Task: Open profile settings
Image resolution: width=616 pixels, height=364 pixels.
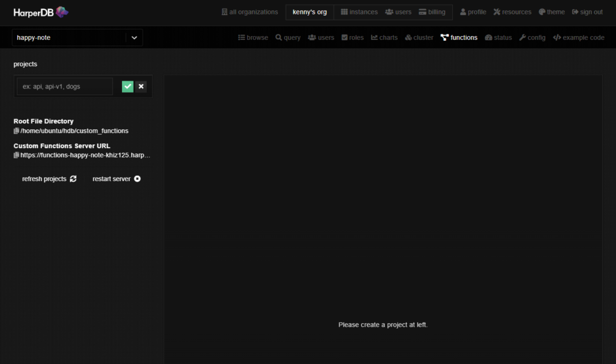Action: pos(473,12)
